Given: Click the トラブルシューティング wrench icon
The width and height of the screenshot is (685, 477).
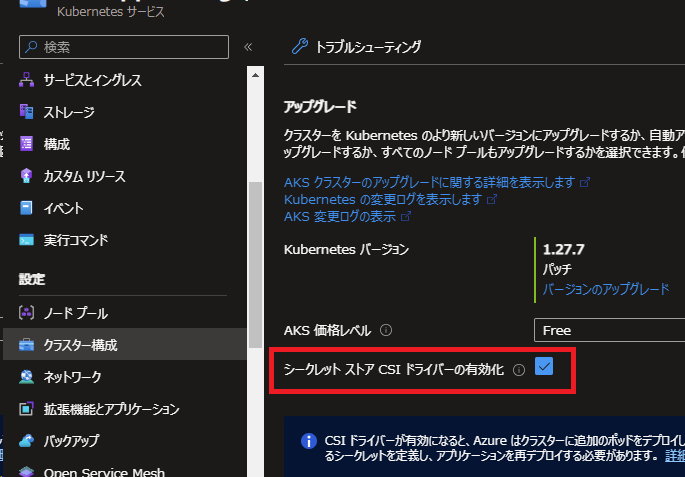Looking at the screenshot, I should pyautogui.click(x=300, y=46).
